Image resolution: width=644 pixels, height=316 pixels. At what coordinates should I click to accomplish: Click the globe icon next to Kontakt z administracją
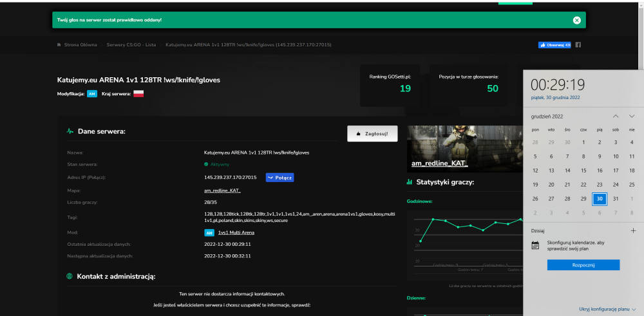point(70,277)
